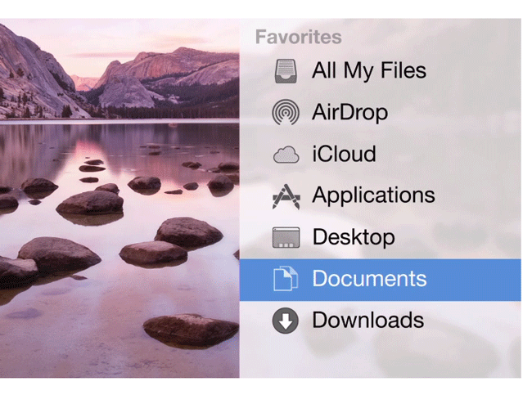532x395 pixels.
Task: Select the "Desktop" label in the sidebar
Action: [x=354, y=237]
